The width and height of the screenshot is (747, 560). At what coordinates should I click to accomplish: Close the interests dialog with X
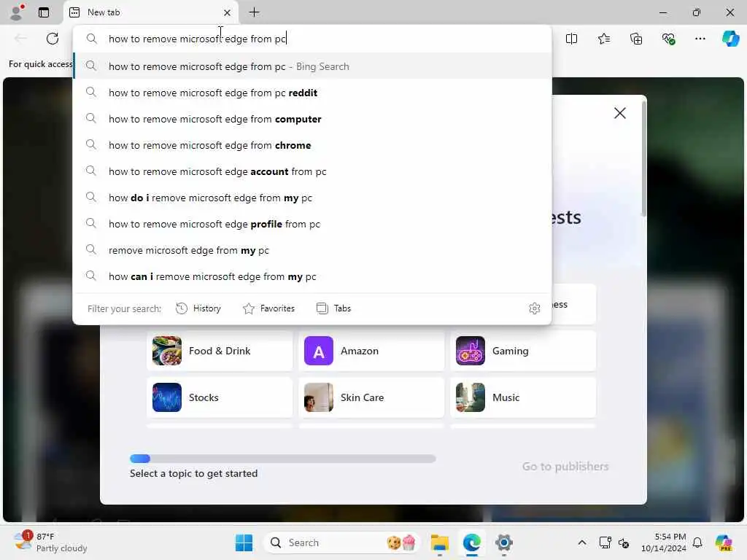pyautogui.click(x=619, y=113)
